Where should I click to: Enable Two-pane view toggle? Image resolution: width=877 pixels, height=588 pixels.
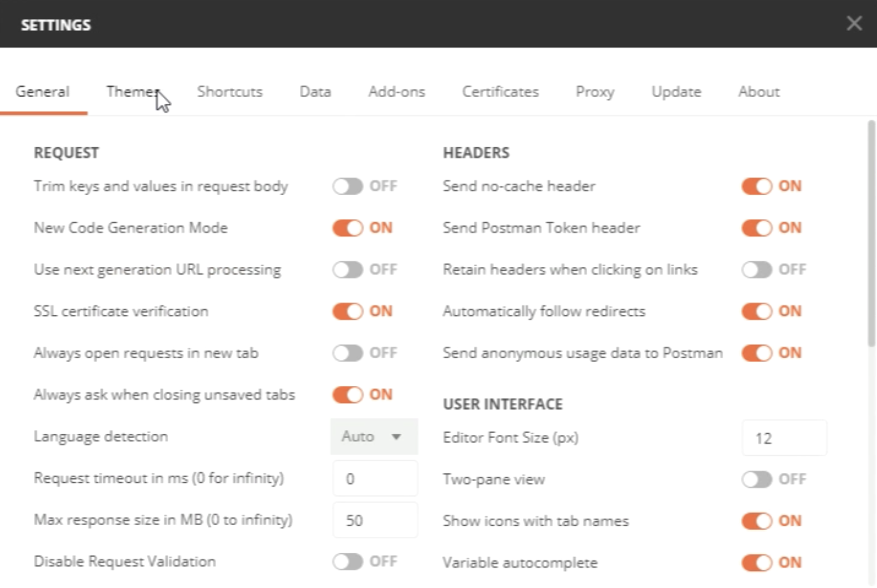(757, 480)
